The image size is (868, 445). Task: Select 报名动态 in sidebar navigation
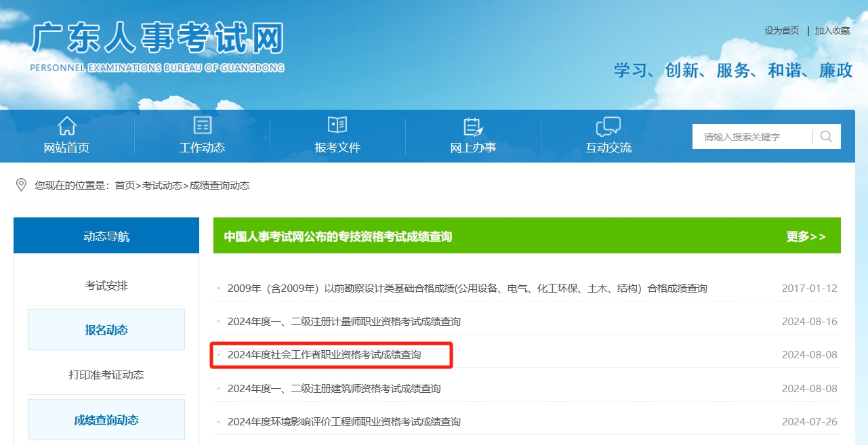pos(106,330)
